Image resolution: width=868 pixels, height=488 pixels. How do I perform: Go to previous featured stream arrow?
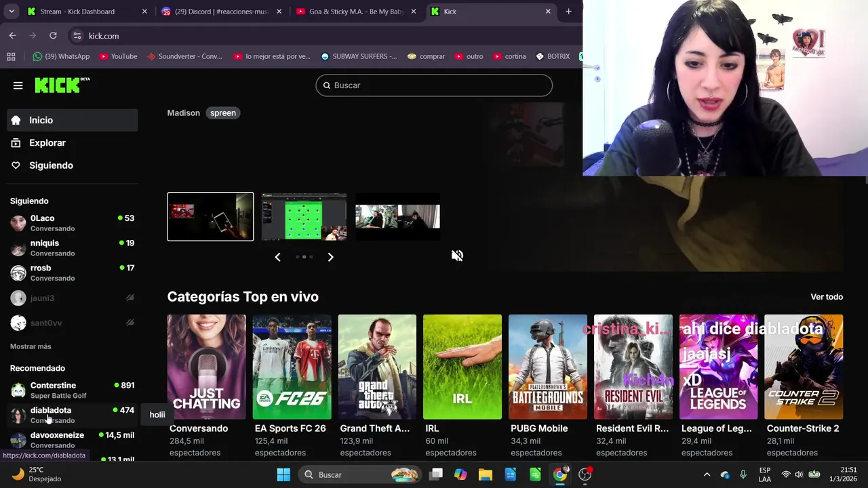[x=277, y=257]
